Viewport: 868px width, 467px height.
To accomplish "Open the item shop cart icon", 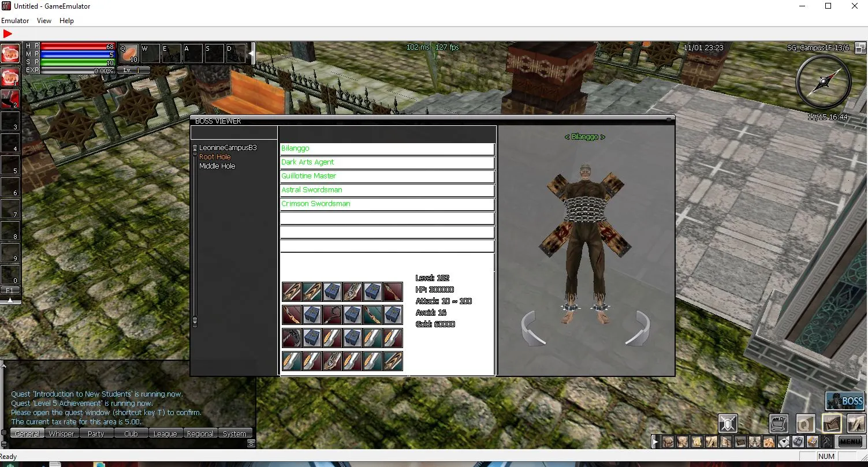I will pyautogui.click(x=779, y=424).
